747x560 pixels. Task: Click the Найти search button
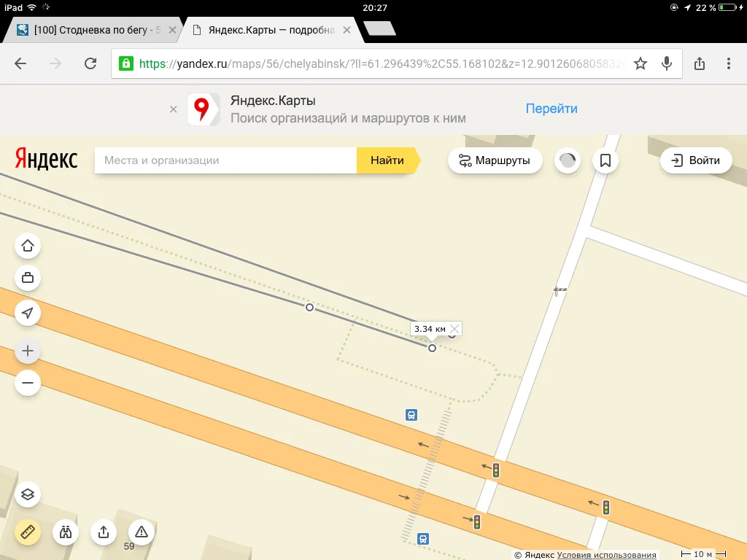pyautogui.click(x=387, y=160)
